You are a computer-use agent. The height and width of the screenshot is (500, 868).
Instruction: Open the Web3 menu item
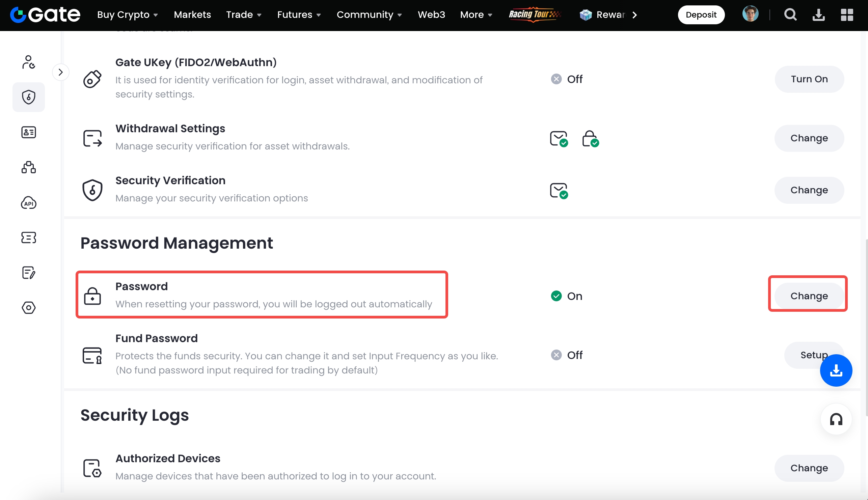(x=431, y=15)
